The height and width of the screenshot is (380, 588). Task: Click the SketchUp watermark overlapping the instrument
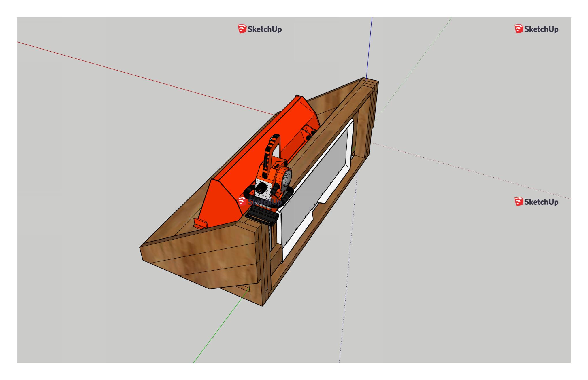coord(260,202)
